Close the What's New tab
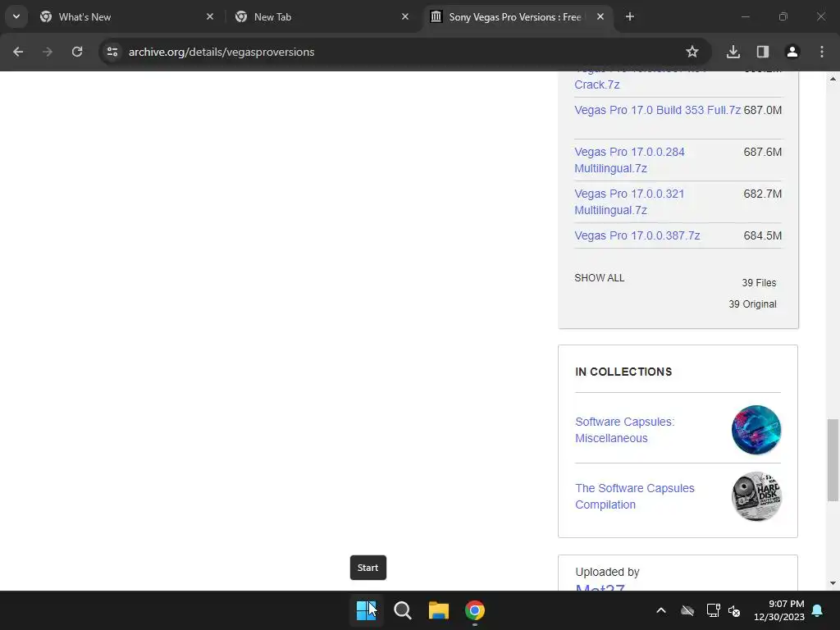The image size is (840, 630). [x=210, y=16]
